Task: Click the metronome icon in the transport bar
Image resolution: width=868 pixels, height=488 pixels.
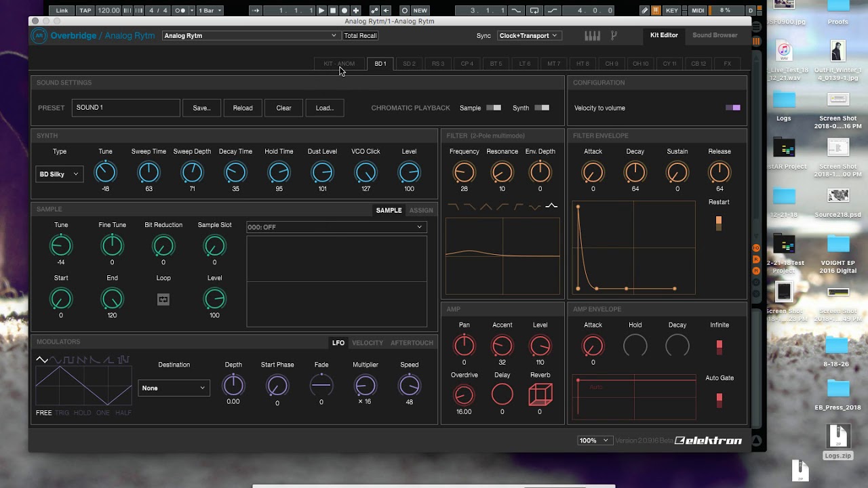Action: pyautogui.click(x=180, y=11)
